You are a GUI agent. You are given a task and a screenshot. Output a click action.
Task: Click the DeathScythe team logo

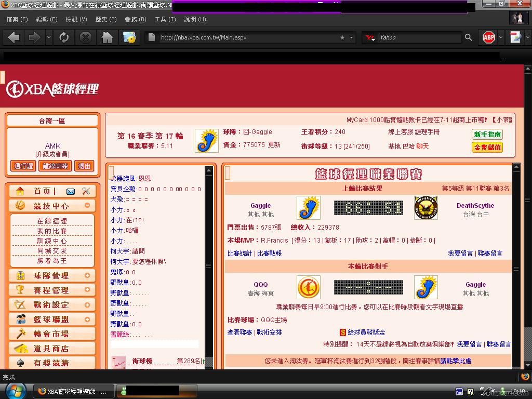point(425,208)
